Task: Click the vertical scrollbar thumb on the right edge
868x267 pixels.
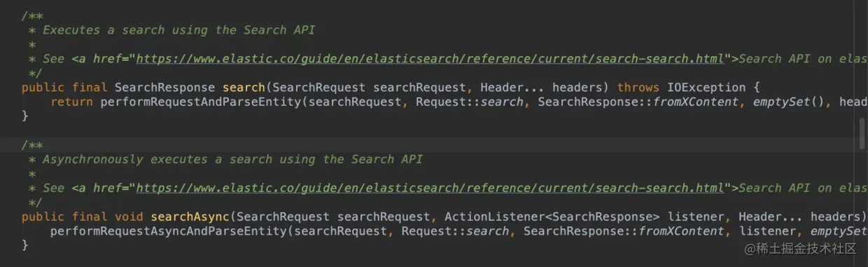Action: 862,133
